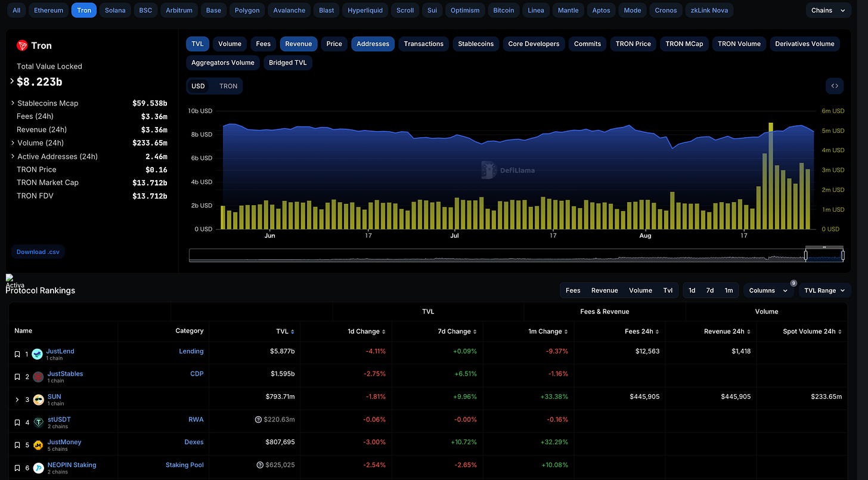The height and width of the screenshot is (480, 868).
Task: Click the JustStables protocol logo
Action: [x=38, y=377]
